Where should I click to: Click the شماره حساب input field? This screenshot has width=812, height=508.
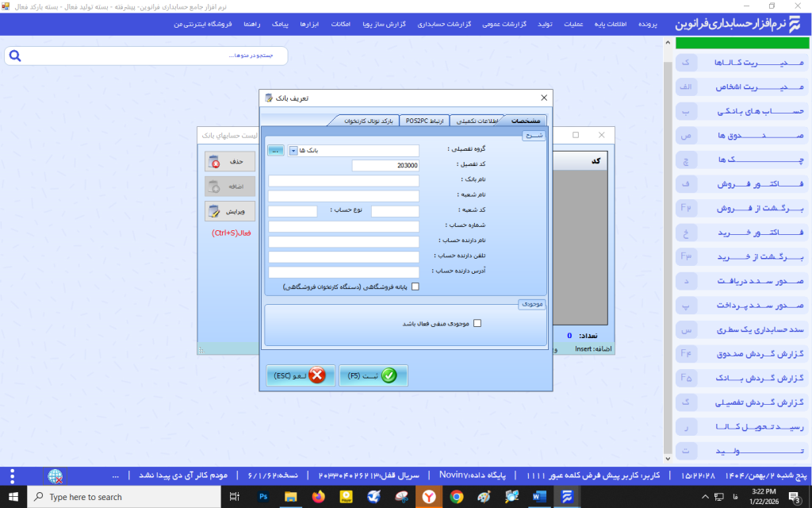(x=343, y=226)
